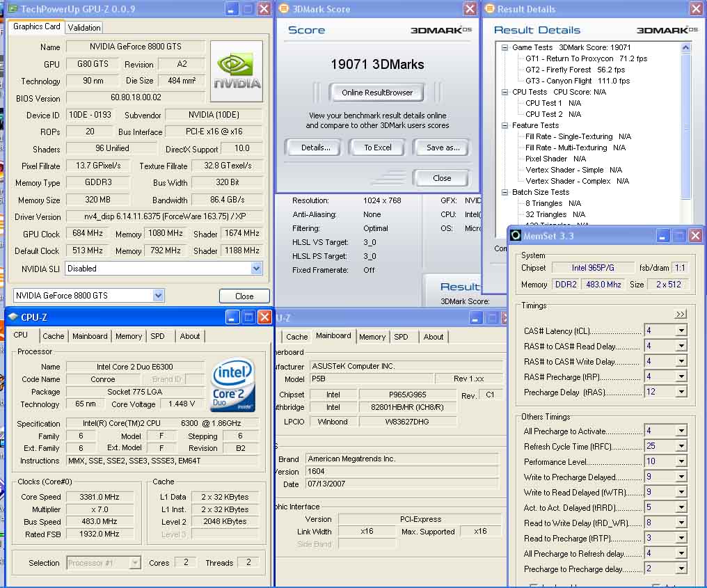This screenshot has height=588, width=707.
Task: Open About tab in front CPU-Z
Action: coord(190,336)
